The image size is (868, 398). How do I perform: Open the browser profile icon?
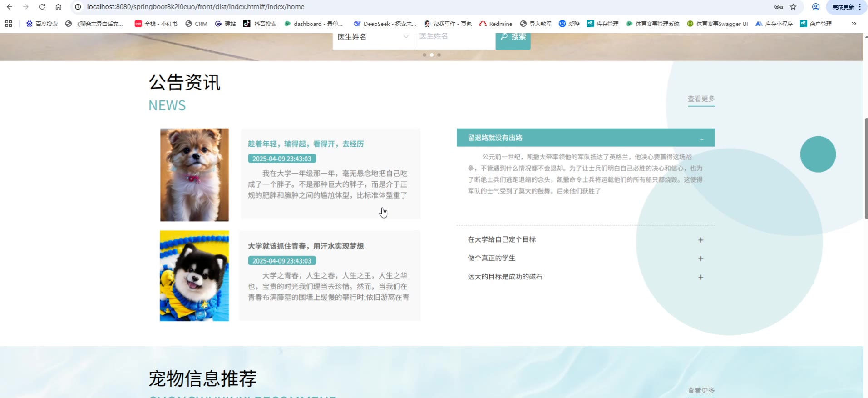(x=816, y=7)
